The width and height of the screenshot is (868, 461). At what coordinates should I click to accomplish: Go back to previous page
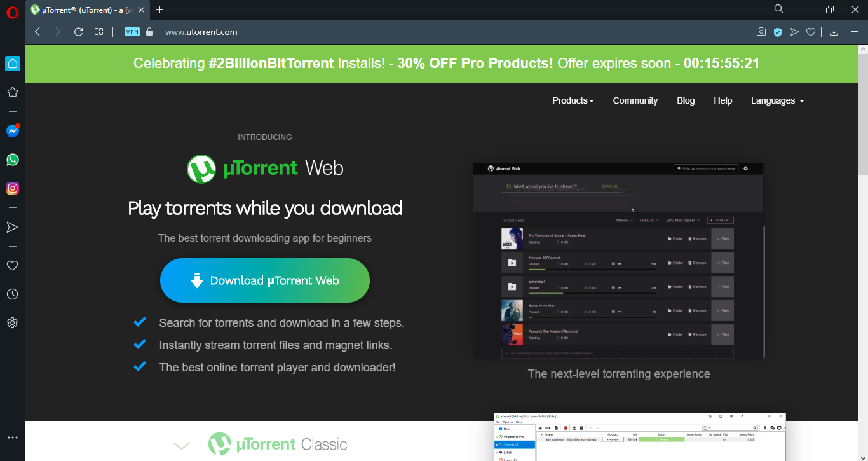point(37,32)
